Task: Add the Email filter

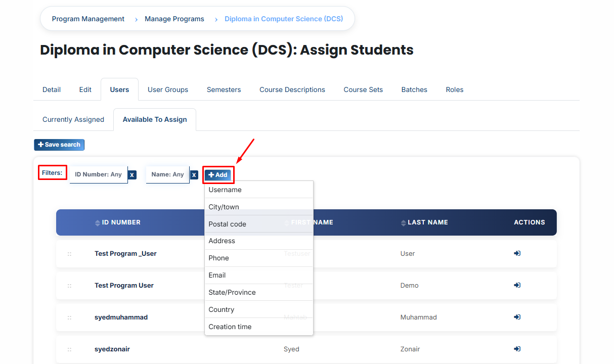Action: click(x=259, y=275)
